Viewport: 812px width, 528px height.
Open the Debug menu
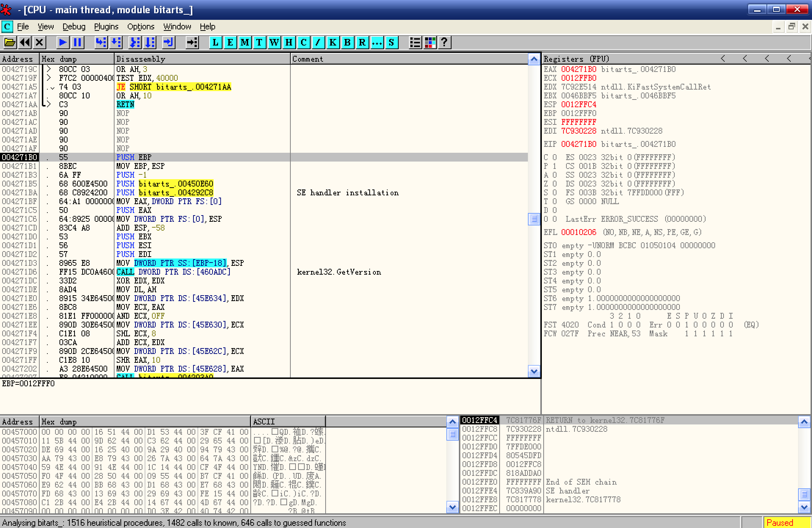[74, 27]
